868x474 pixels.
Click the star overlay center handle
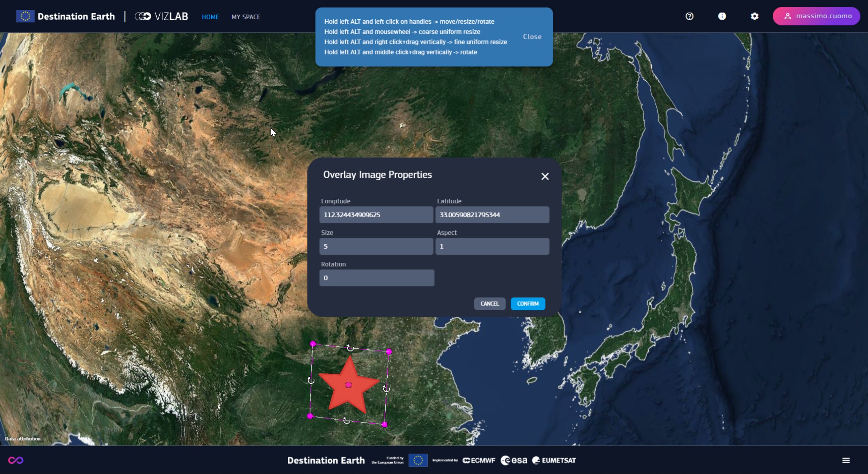click(349, 385)
